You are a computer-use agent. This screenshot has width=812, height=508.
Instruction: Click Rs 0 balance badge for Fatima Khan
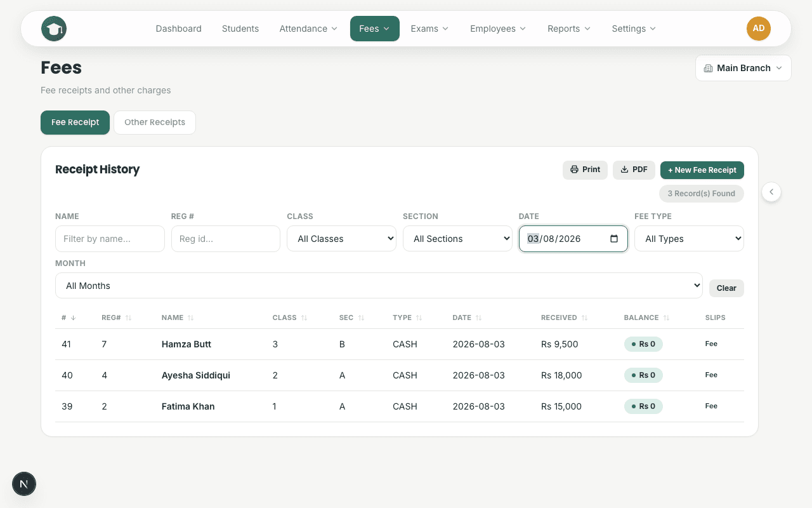(x=643, y=406)
